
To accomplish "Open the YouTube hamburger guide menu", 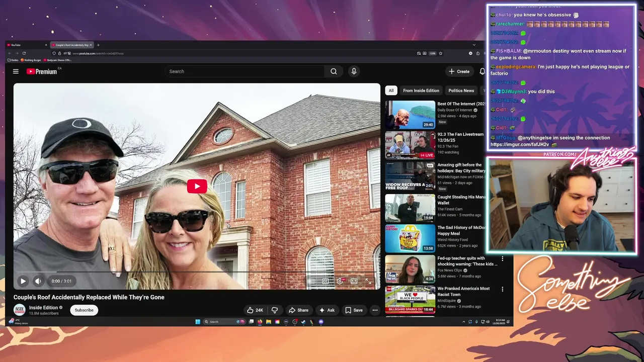I will pos(16,71).
